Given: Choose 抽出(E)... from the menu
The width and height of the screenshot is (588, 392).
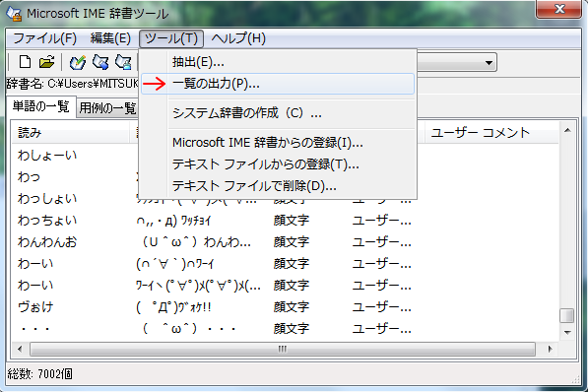Looking at the screenshot, I should pos(278,62).
